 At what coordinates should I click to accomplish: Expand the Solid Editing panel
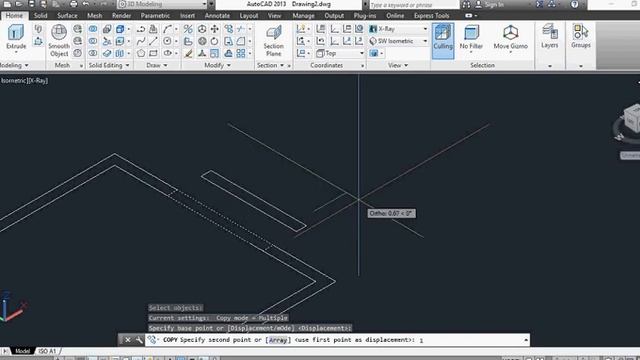tap(109, 65)
